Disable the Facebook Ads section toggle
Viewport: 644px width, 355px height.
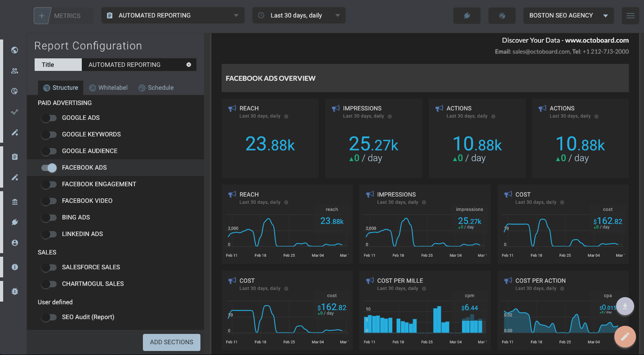click(49, 168)
